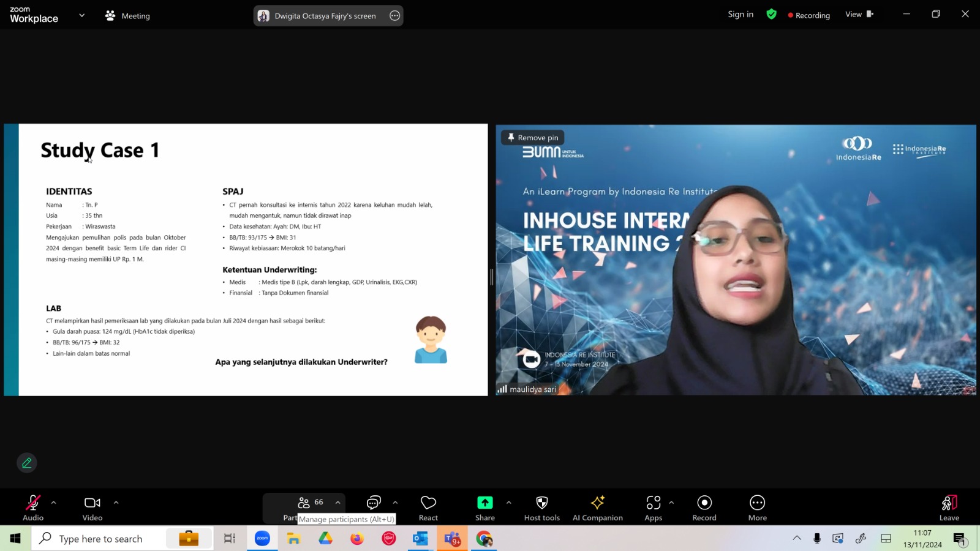The image size is (980, 551).
Task: Click the divider handle between shared screen and video
Action: pyautogui.click(x=492, y=277)
